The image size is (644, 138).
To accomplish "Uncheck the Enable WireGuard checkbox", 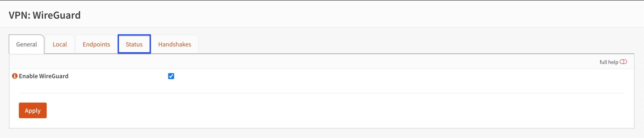I will (171, 76).
